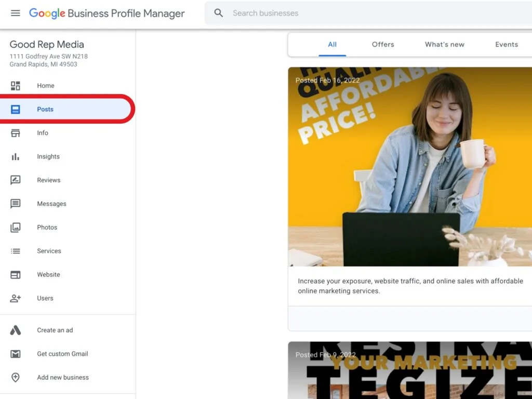Click the Gmail envelope icon
The width and height of the screenshot is (532, 399).
click(x=15, y=354)
